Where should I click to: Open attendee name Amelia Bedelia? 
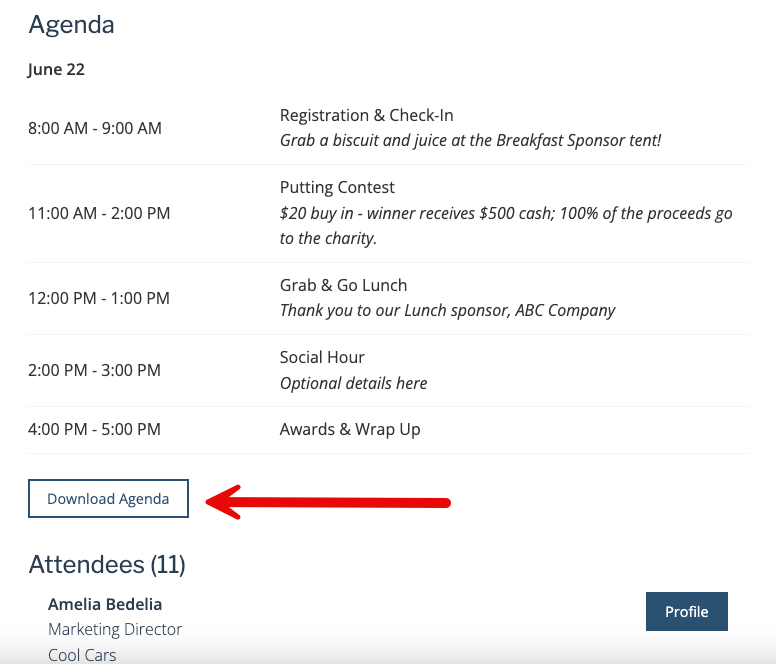click(x=105, y=604)
